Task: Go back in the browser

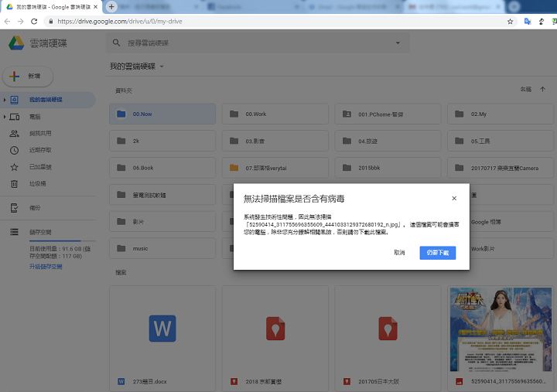Action: [7, 22]
